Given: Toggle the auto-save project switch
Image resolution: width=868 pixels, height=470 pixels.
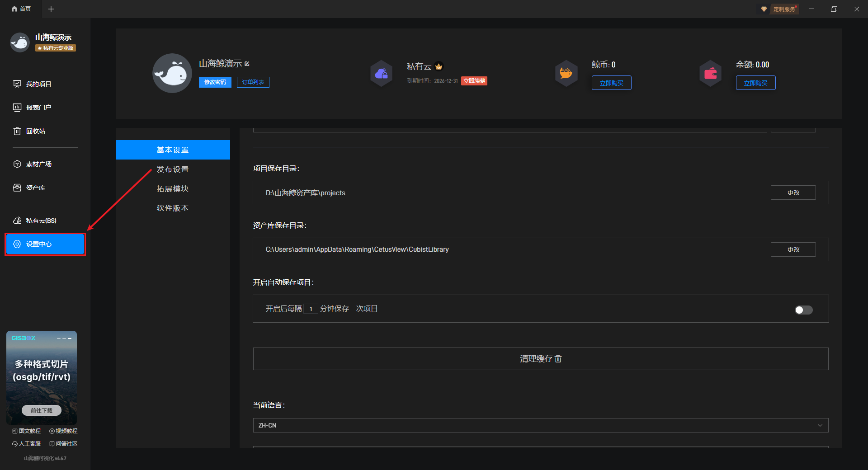Looking at the screenshot, I should (803, 310).
